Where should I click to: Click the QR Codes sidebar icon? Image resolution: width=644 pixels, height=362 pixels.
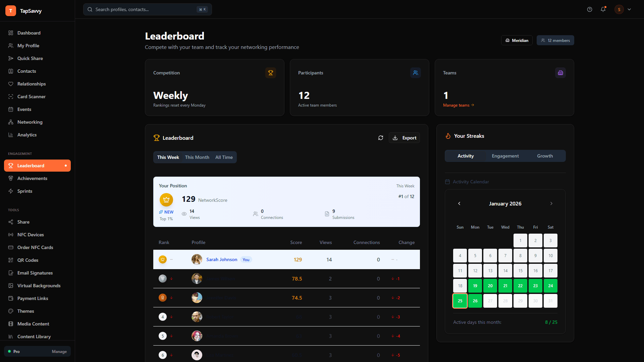coord(11,260)
